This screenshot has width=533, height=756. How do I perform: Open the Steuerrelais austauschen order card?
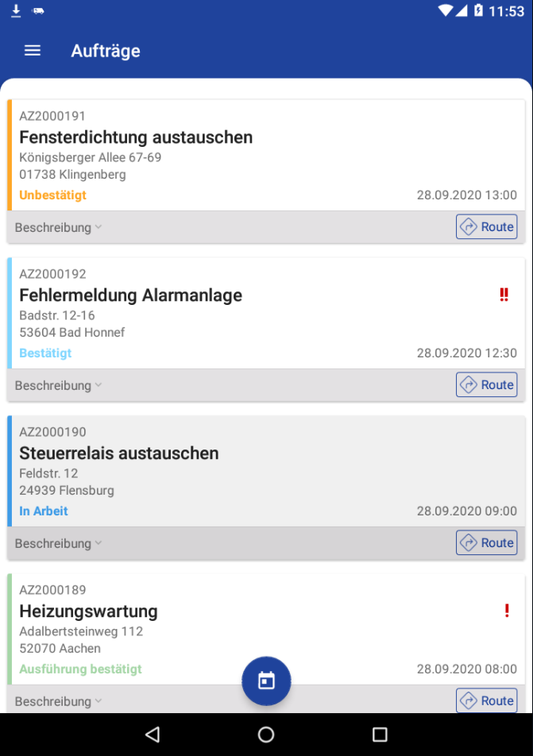coord(119,453)
